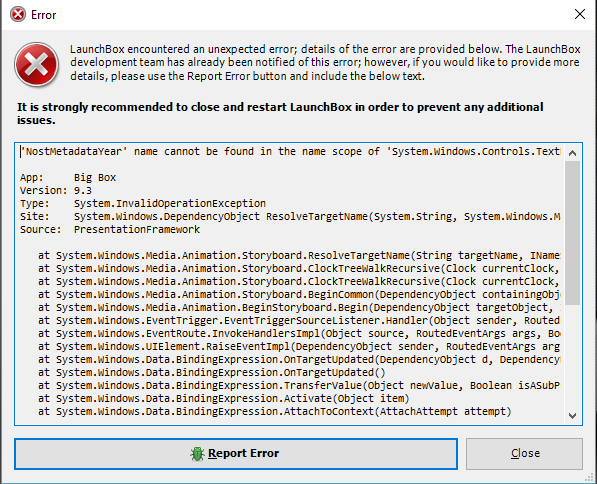Viewport: 597px width, 484px height.
Task: Click the vertical scrollbar thumb
Action: 572,233
